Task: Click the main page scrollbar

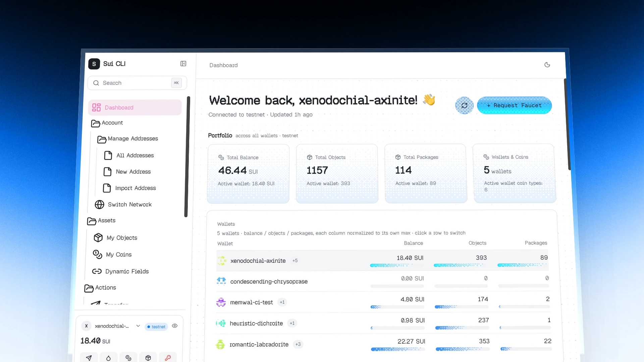Action: 568,125
